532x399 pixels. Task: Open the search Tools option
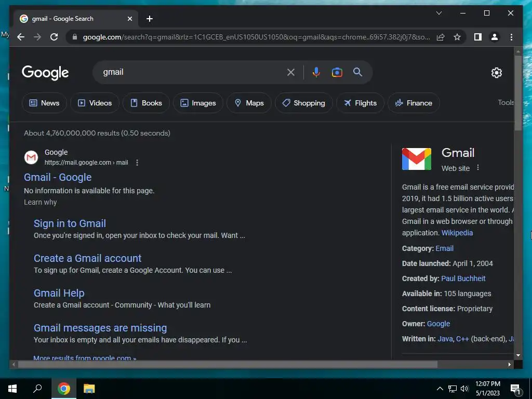click(506, 102)
